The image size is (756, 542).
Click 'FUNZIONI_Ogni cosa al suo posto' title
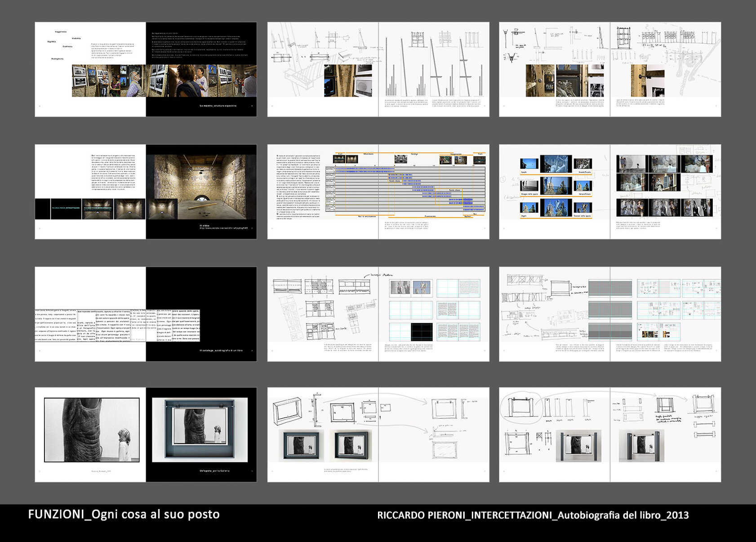124,514
